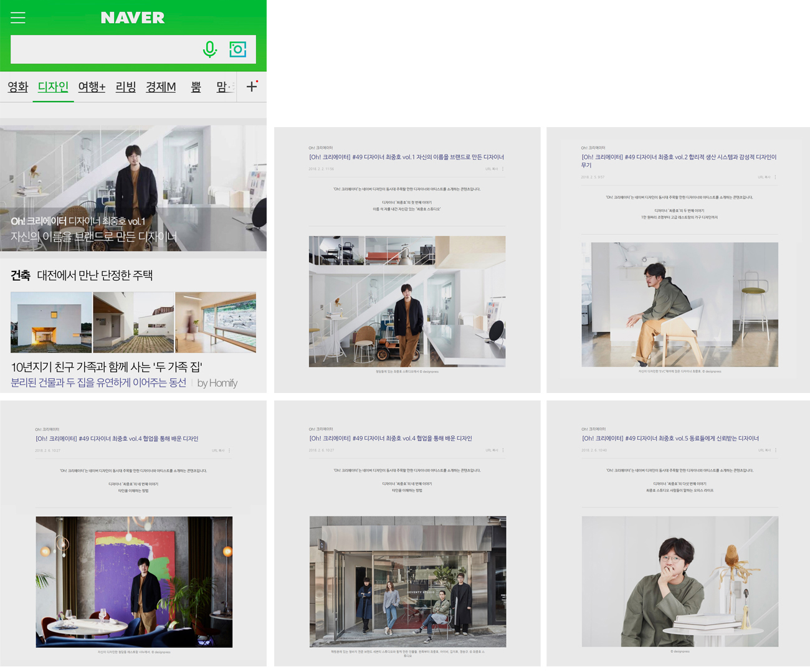Click URL 복사 on the vol.1 article

pos(492,169)
